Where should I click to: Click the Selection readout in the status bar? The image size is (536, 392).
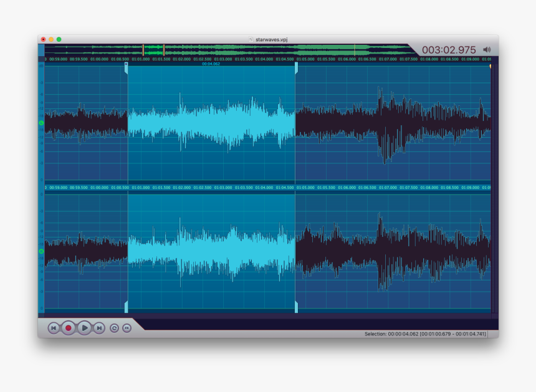pos(425,334)
